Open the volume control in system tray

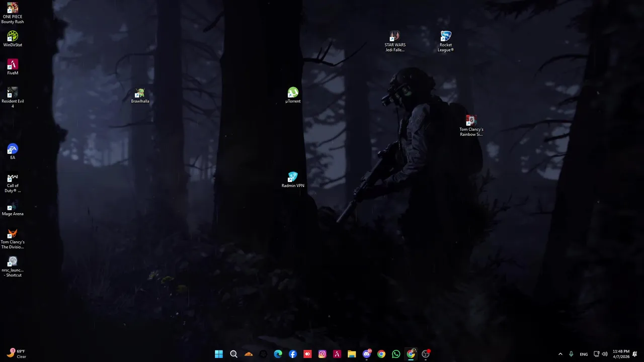[605, 354]
